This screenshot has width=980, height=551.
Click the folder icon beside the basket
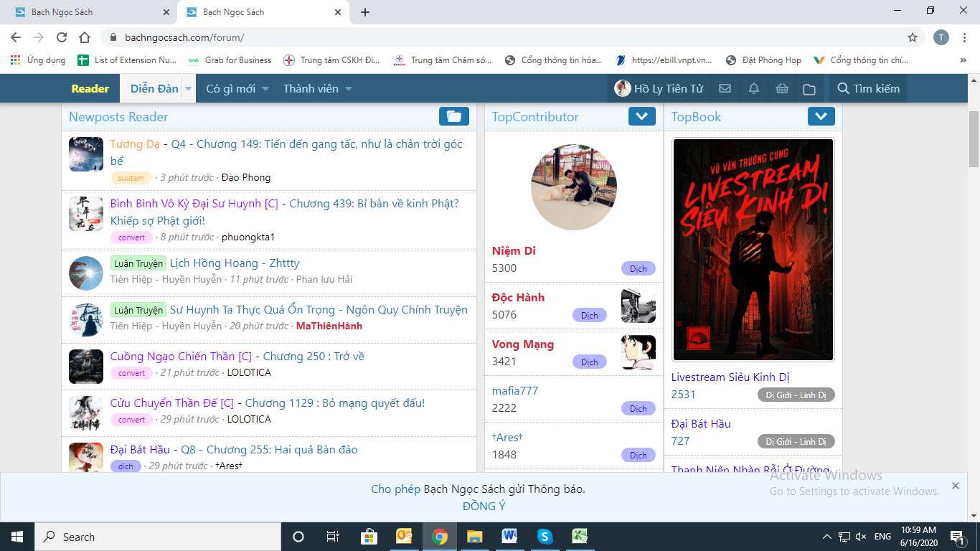pyautogui.click(x=809, y=89)
